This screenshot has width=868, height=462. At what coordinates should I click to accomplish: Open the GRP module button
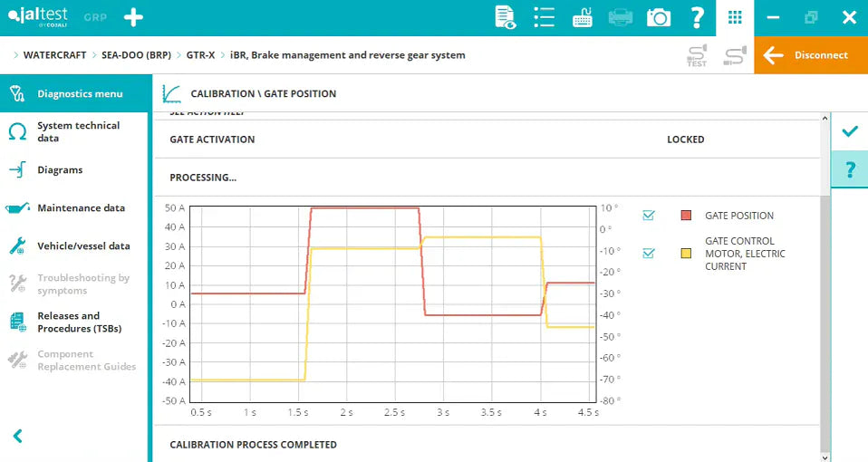(95, 17)
